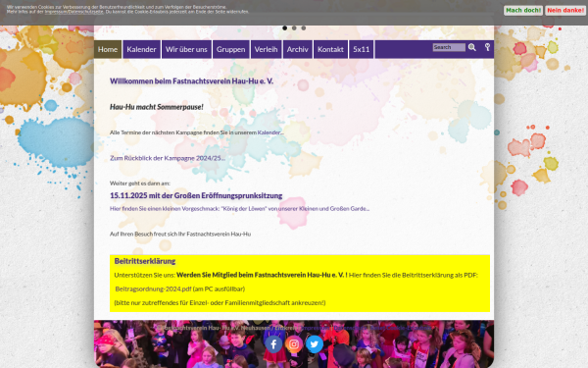This screenshot has height=368, width=588.
Task: Go to the Home menu item
Action: tap(108, 49)
